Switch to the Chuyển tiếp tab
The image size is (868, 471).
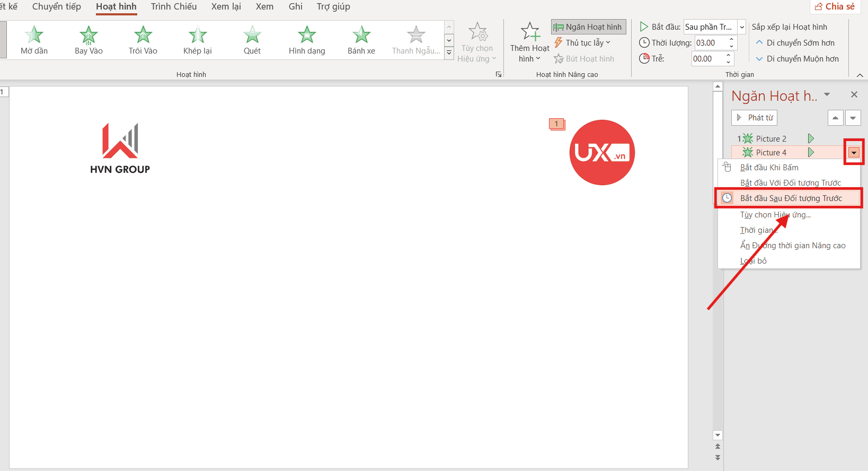coord(57,7)
